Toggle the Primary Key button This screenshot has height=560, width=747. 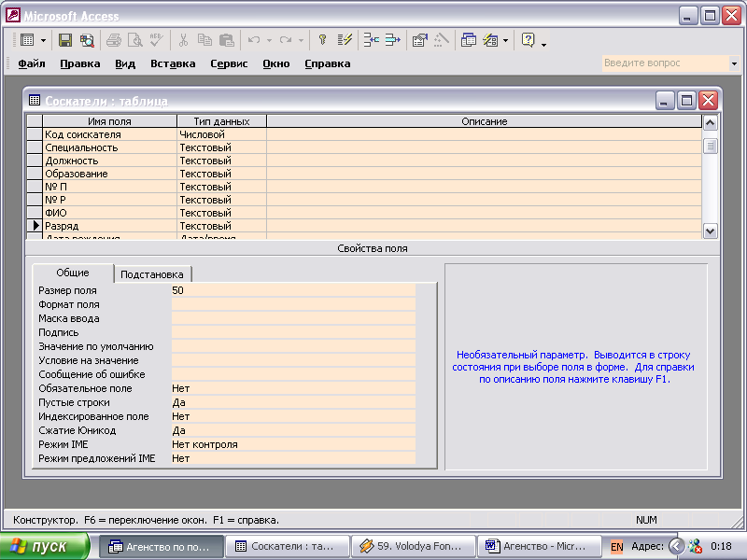click(x=323, y=40)
